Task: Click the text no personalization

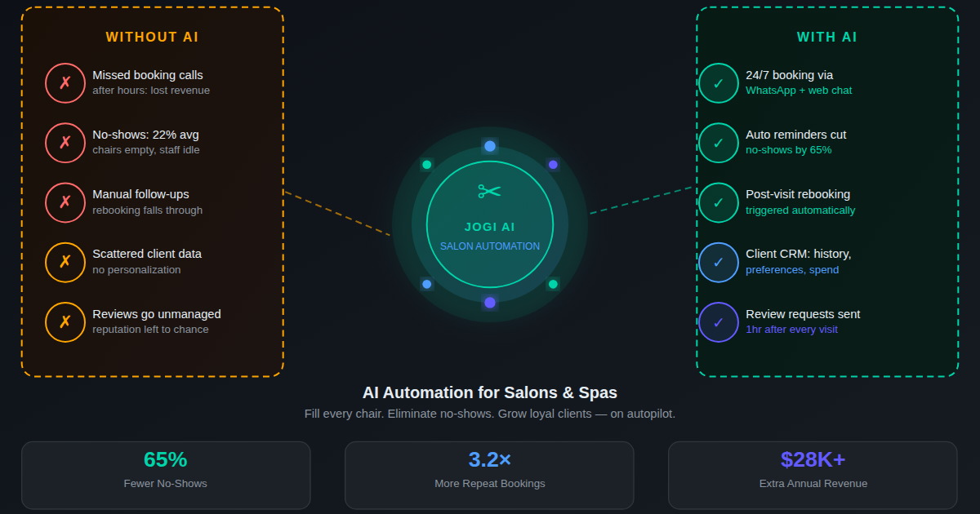Action: (x=136, y=269)
